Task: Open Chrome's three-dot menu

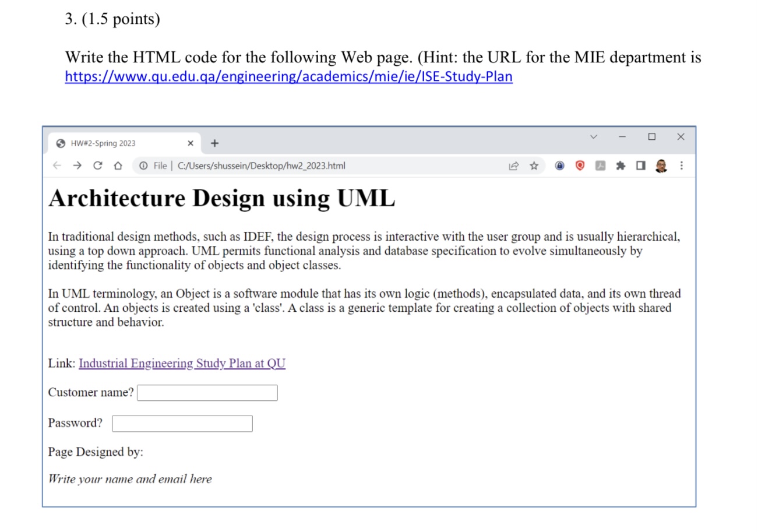Action: coord(681,166)
